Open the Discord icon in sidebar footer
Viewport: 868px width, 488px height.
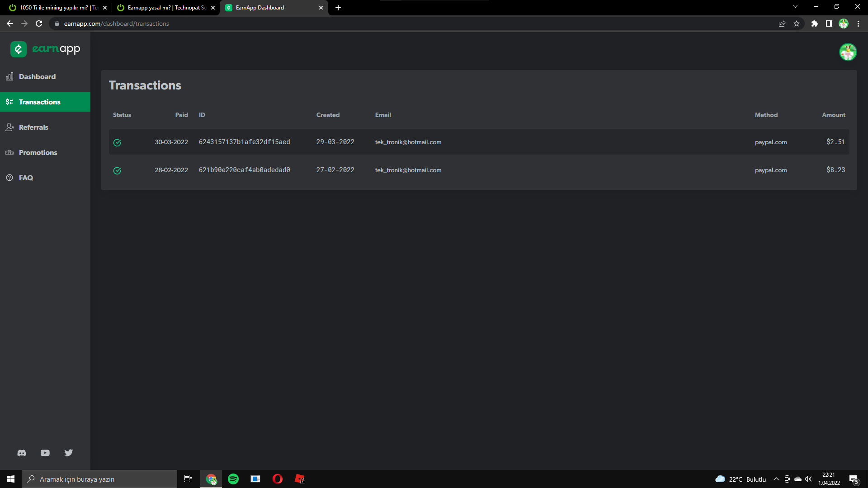22,453
